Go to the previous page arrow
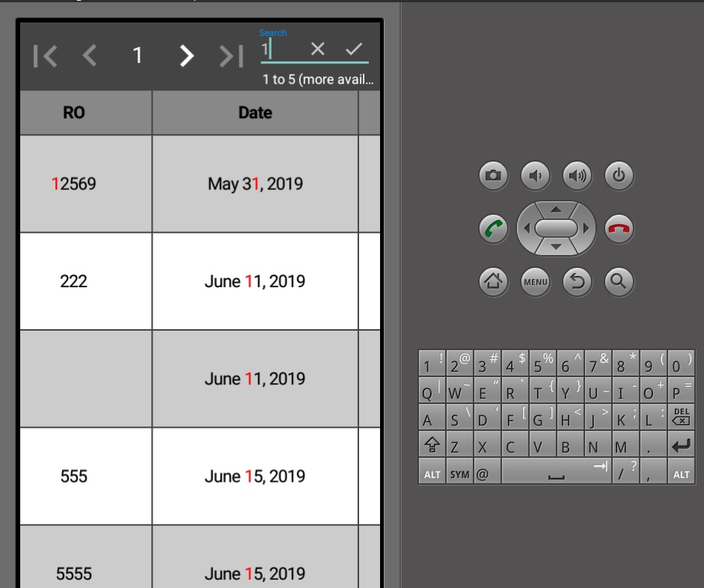Image resolution: width=704 pixels, height=588 pixels. pos(90,55)
